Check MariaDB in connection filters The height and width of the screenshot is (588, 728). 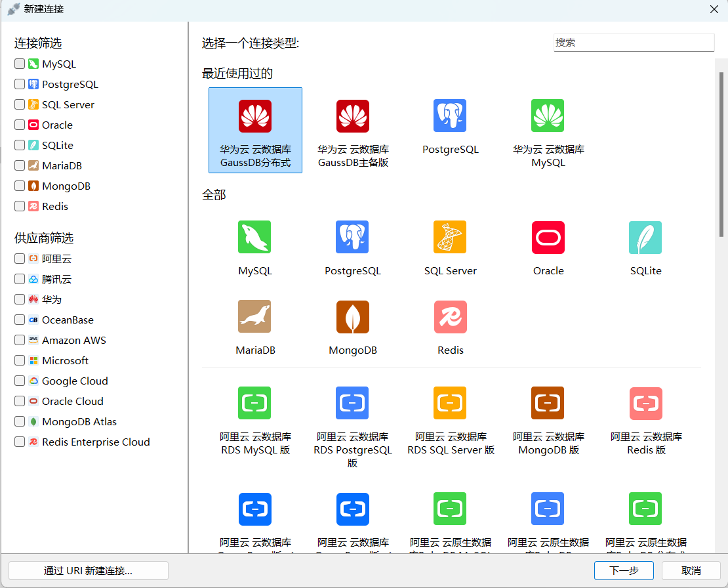click(x=20, y=165)
